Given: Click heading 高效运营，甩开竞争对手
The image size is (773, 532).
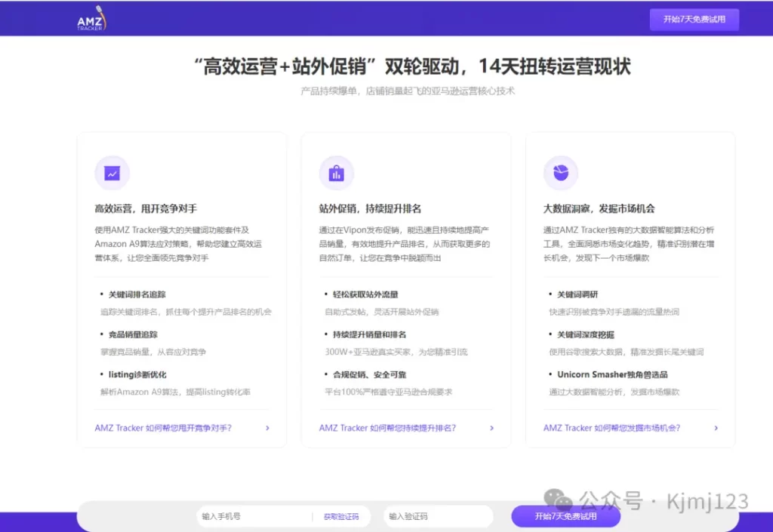Looking at the screenshot, I should [146, 208].
